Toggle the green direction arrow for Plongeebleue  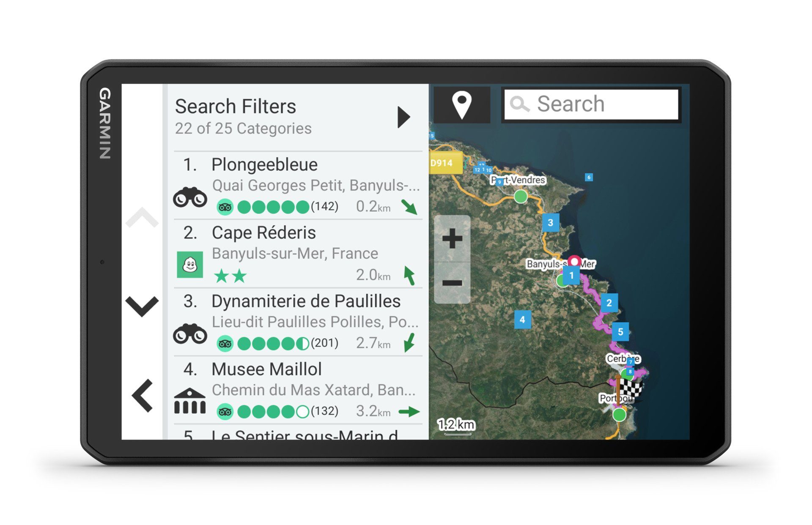point(408,206)
